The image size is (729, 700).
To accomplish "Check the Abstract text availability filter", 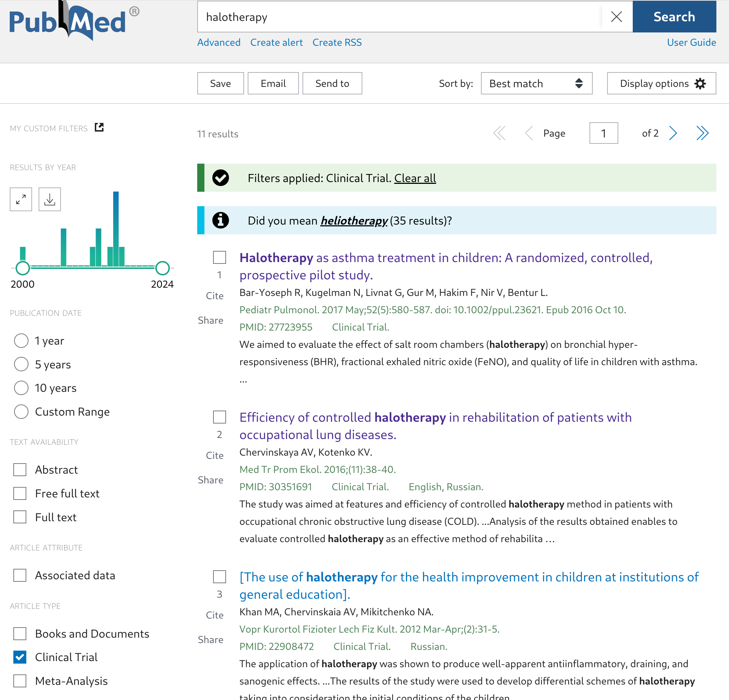I will point(20,470).
